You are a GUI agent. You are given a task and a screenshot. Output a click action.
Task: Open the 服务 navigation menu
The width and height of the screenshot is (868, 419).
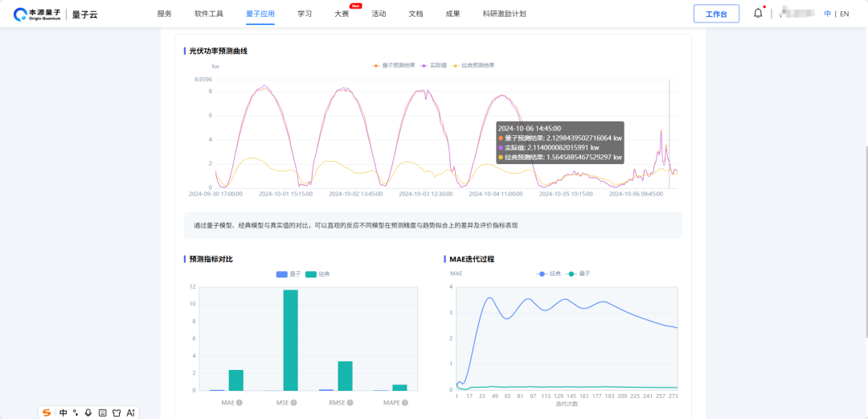(165, 14)
